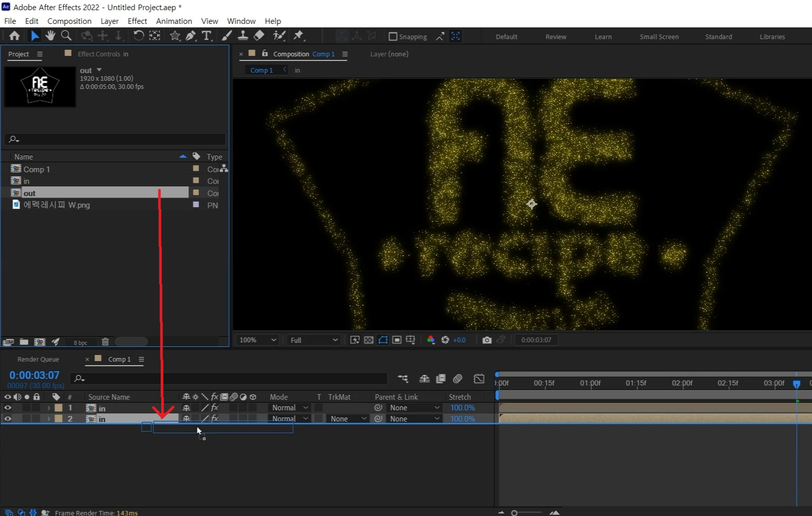Open the File menu

point(10,21)
